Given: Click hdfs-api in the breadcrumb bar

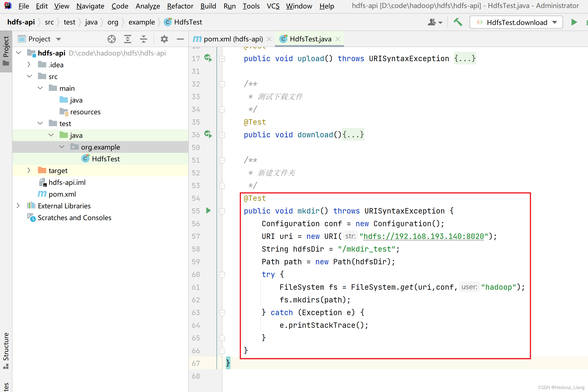Looking at the screenshot, I should tap(21, 22).
